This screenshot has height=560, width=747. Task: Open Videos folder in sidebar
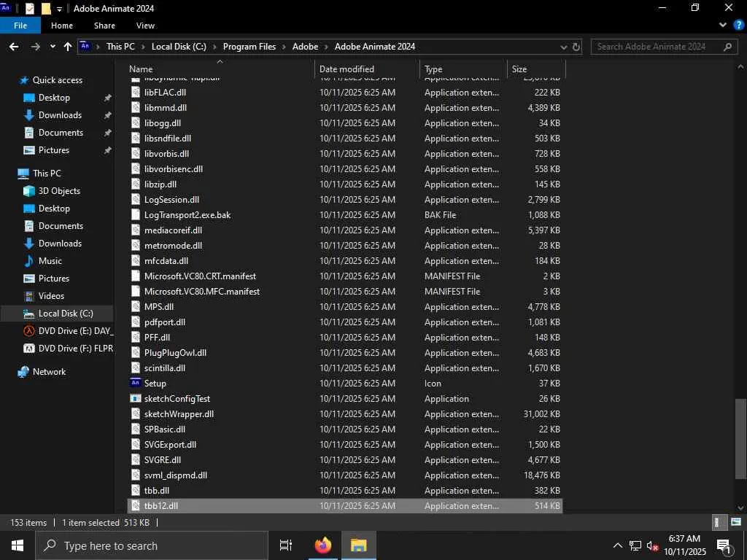tap(51, 296)
